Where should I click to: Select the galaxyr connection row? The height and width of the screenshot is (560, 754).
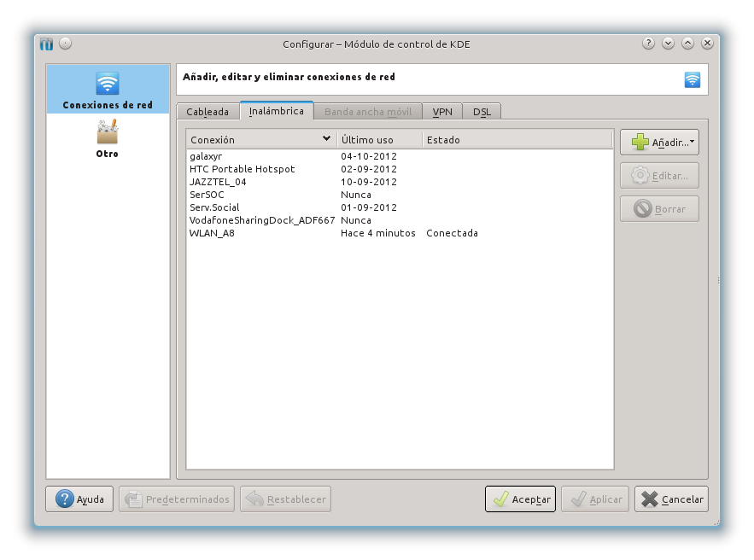click(400, 156)
